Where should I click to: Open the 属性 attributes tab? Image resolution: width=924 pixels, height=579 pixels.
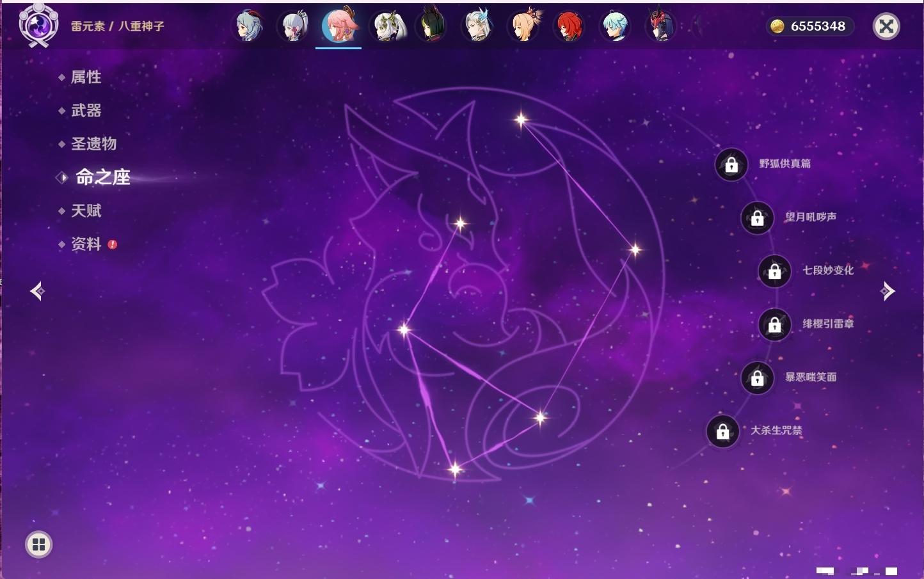pyautogui.click(x=86, y=77)
